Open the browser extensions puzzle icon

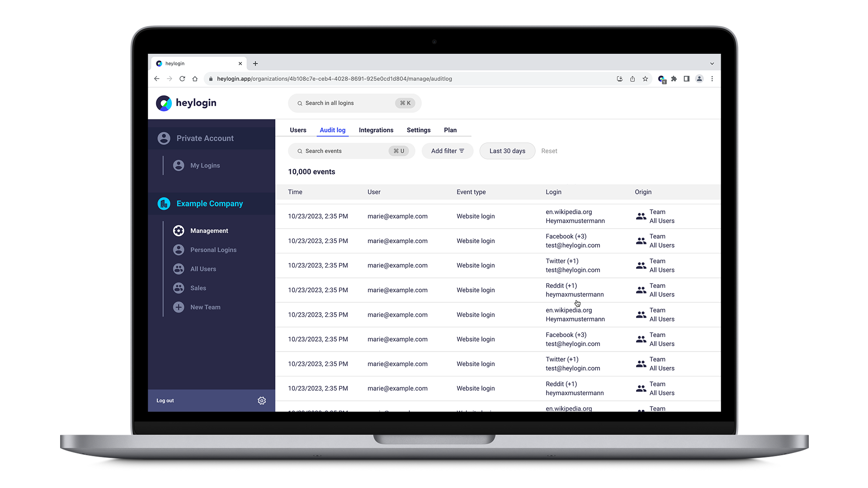click(x=674, y=79)
